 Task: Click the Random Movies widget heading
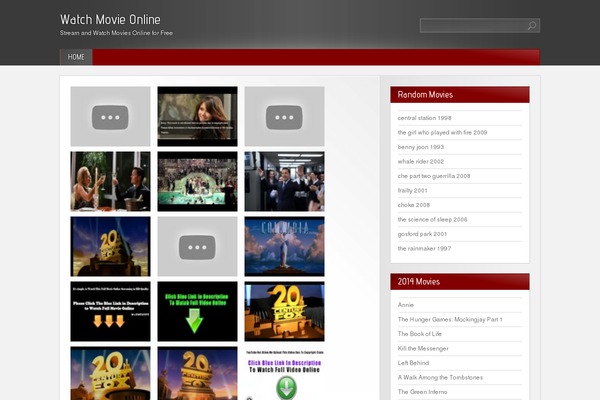tap(425, 95)
